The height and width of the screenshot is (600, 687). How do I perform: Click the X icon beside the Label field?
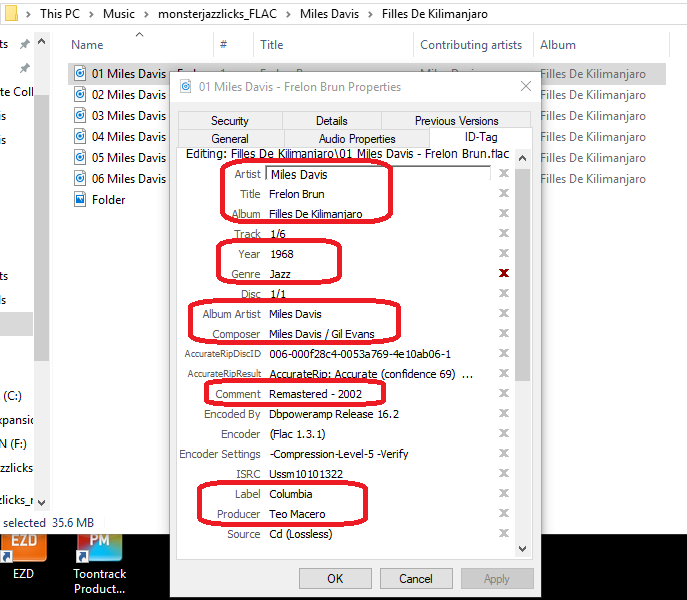tap(504, 494)
